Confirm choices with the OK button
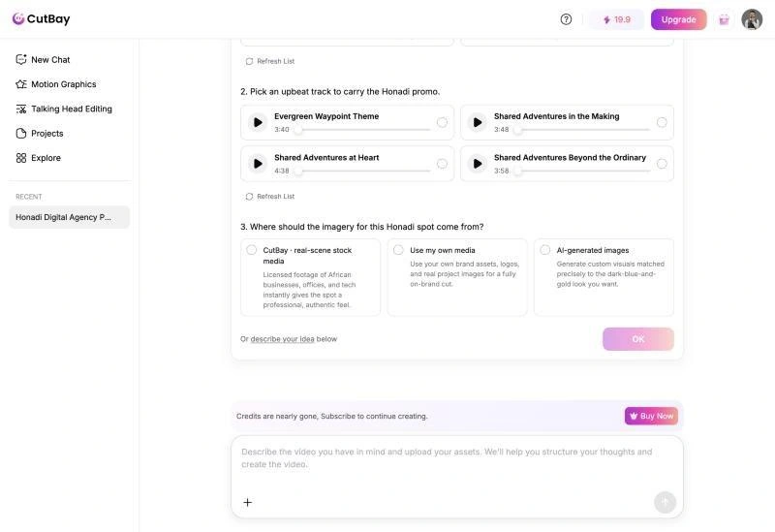Screen dimensions: 775x532 pyautogui.click(x=638, y=339)
